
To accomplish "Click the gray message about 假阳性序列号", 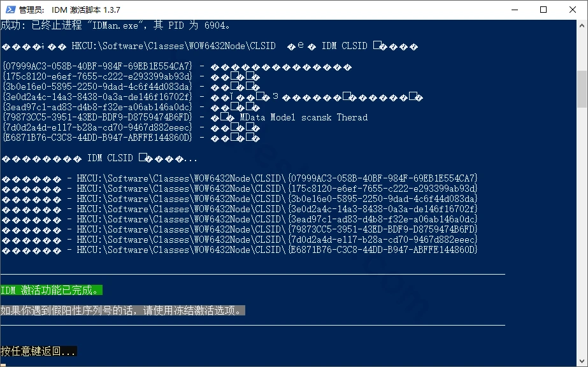I will tap(123, 310).
